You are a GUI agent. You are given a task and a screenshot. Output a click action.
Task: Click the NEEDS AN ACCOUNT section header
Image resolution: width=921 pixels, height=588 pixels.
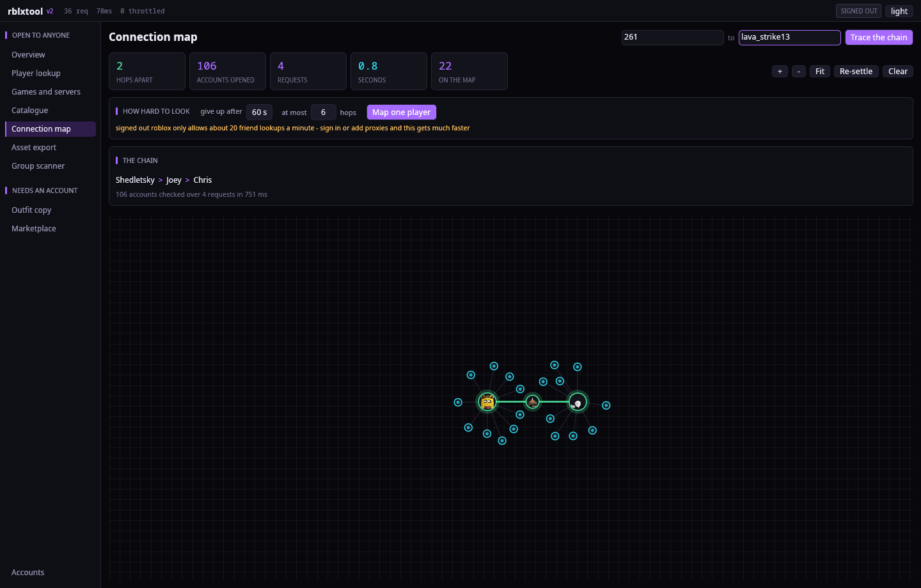tap(45, 191)
